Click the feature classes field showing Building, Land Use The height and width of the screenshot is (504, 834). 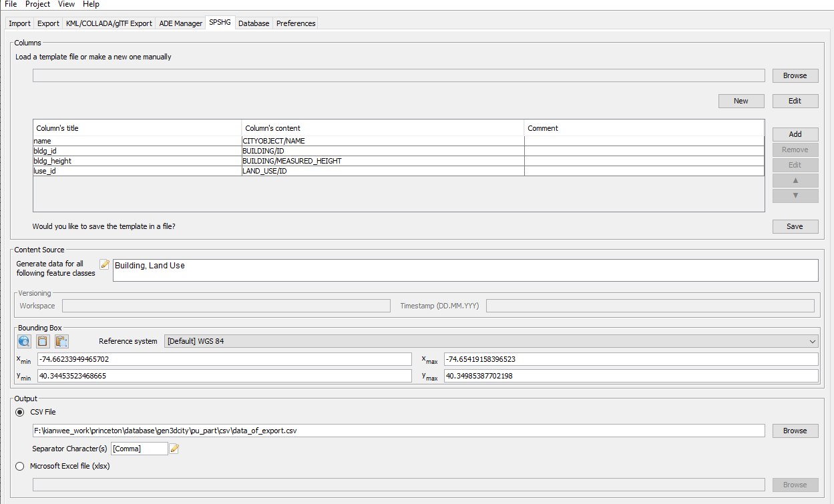pos(465,270)
